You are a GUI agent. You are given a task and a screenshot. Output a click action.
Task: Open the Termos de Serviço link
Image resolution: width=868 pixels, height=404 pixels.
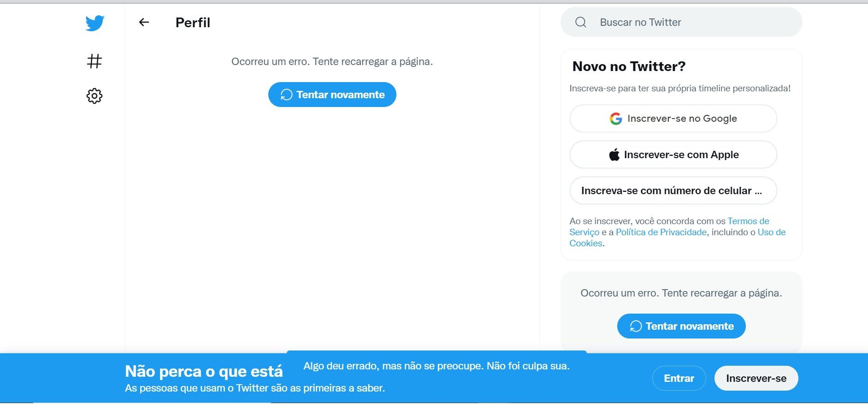point(748,221)
